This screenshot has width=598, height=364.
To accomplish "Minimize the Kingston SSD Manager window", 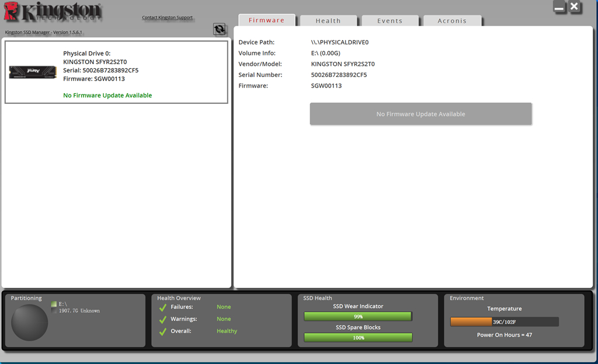I will tap(559, 7).
